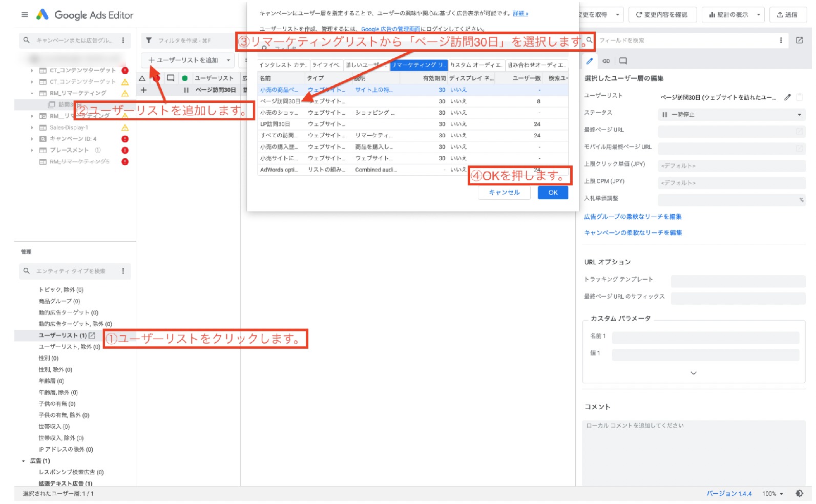The height and width of the screenshot is (504, 816).
Task: Select 拡張テキスト広告 (1) entry
Action: point(66,483)
